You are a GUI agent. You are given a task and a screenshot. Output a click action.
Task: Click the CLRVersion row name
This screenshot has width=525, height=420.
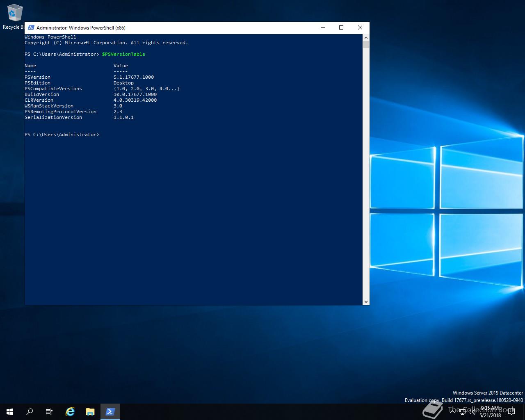(39, 100)
